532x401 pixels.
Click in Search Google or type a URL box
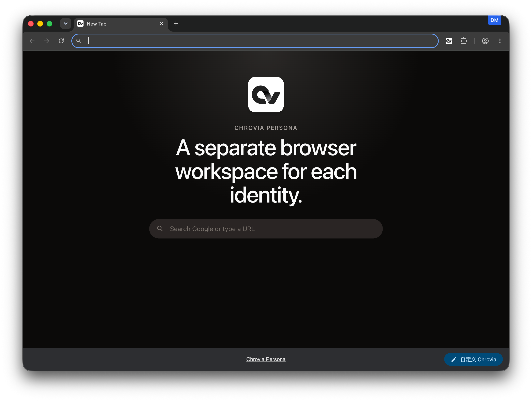click(266, 229)
